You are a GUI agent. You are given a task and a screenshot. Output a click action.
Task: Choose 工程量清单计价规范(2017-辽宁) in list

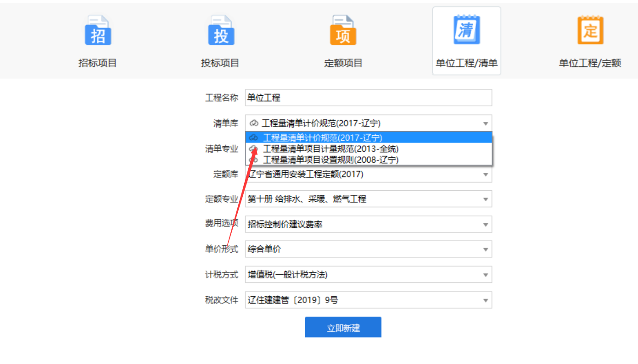tap(369, 138)
